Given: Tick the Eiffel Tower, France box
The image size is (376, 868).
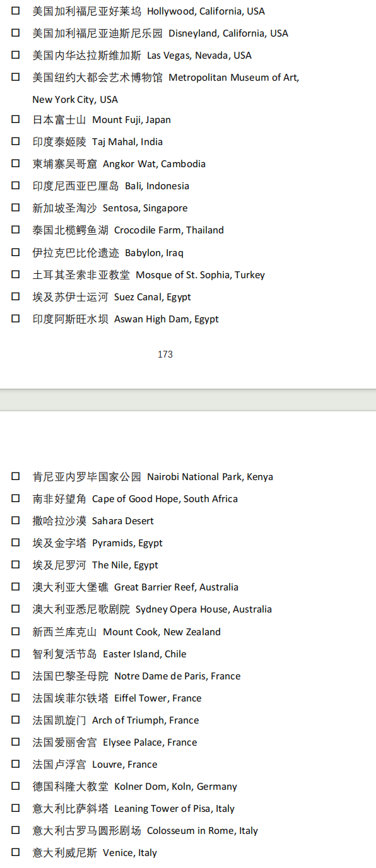Looking at the screenshot, I should click(x=15, y=698).
